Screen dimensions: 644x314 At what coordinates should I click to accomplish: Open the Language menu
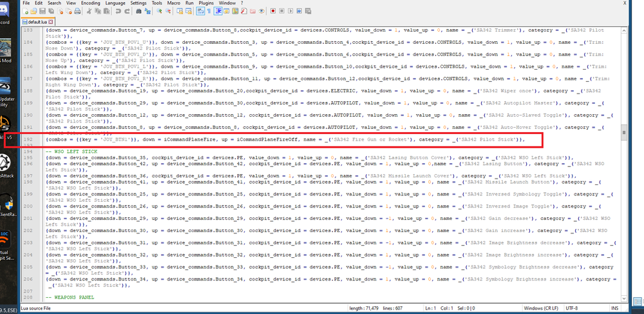[x=115, y=3]
